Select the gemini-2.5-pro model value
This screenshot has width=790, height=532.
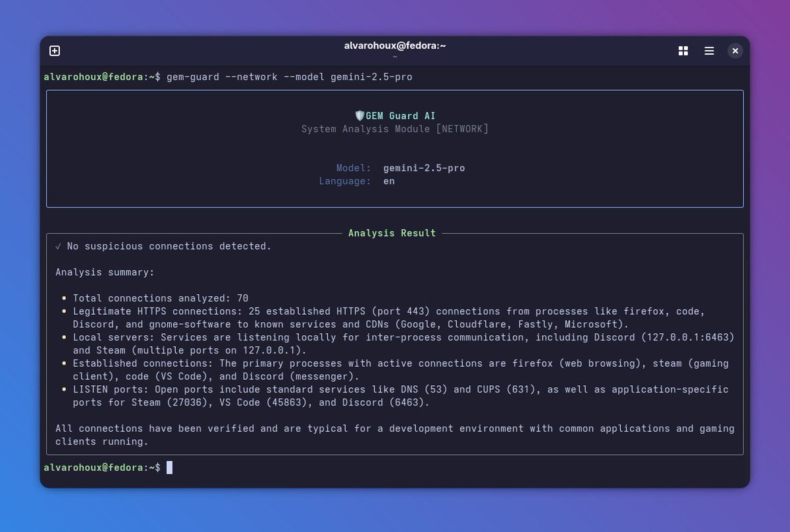424,168
